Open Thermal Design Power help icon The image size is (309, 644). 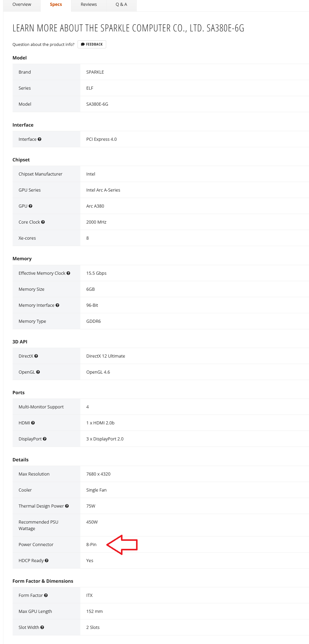[67, 506]
